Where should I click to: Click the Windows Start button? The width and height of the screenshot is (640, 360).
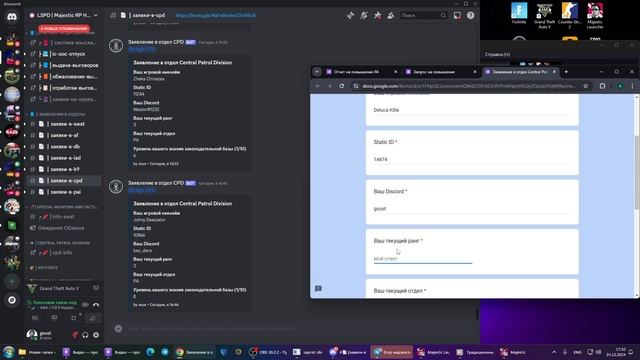[x=8, y=352]
